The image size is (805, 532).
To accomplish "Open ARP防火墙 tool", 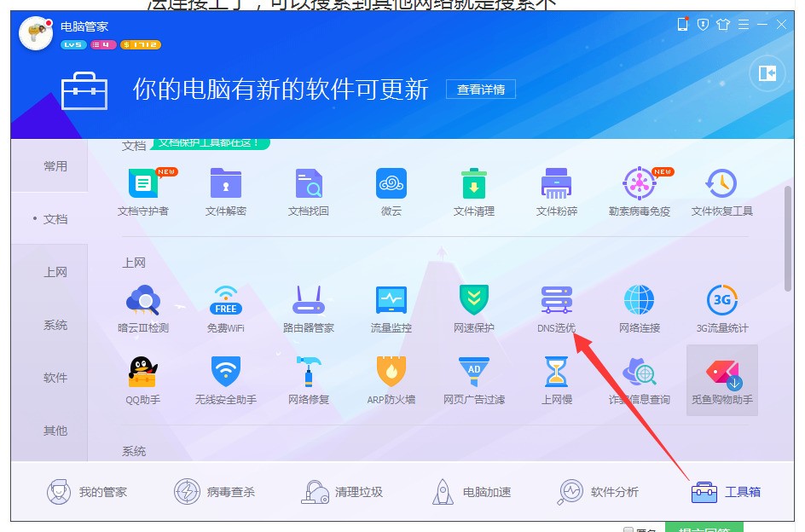I will [391, 380].
